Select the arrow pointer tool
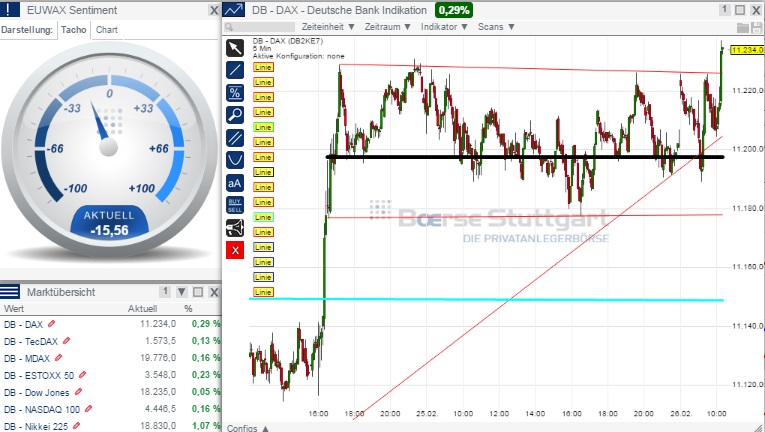765x432 pixels. coord(235,48)
